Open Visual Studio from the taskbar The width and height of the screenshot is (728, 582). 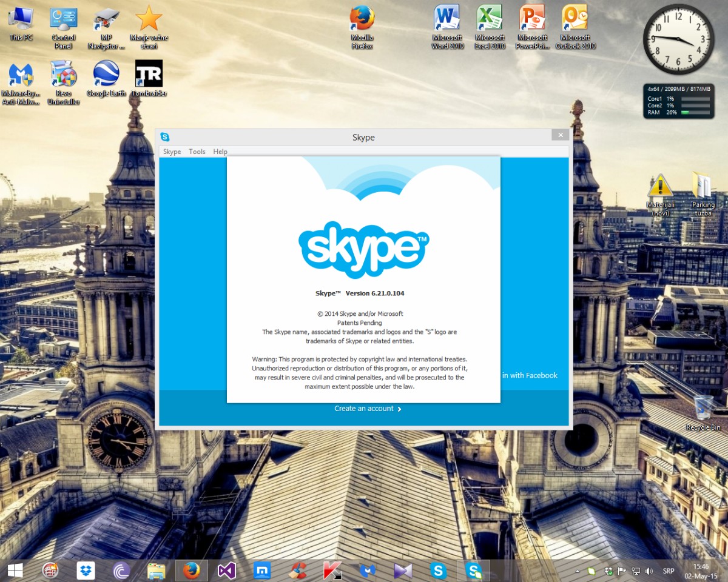pos(227,570)
